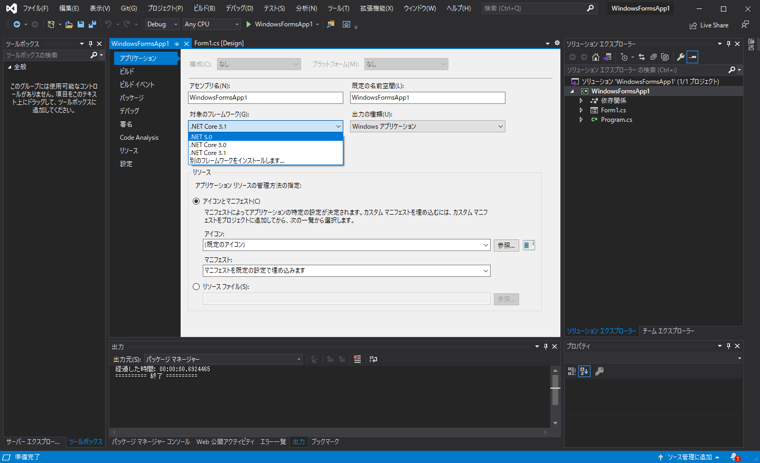Click the property pages wrench in Properties
The width and height of the screenshot is (760, 463).
(x=600, y=371)
